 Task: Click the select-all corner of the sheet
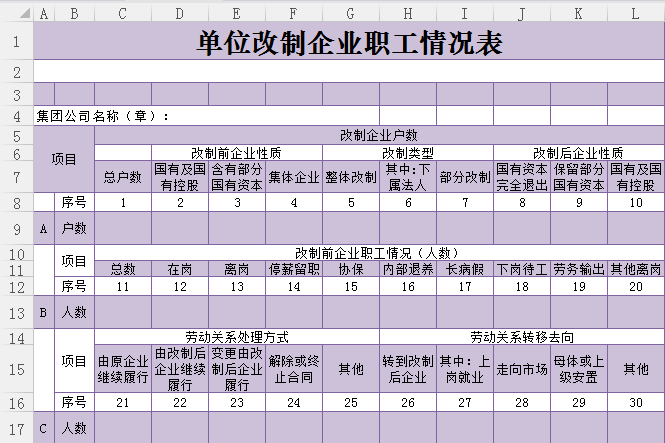click(16, 13)
